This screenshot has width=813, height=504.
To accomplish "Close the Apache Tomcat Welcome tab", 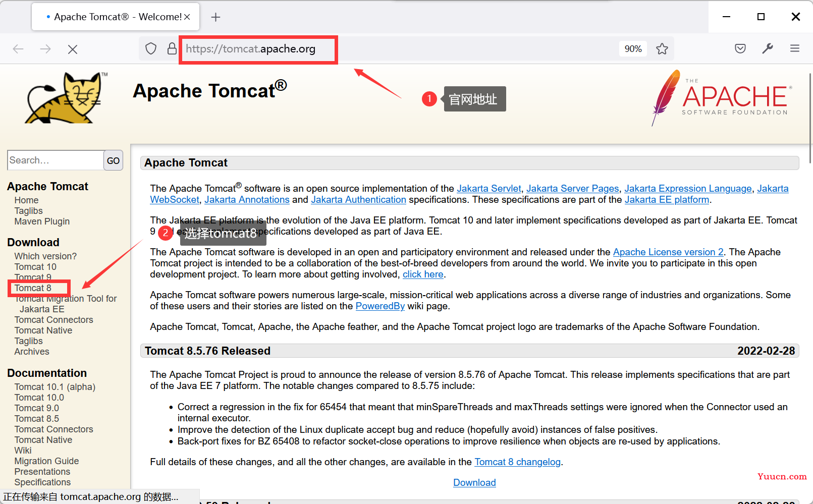I will (x=187, y=17).
